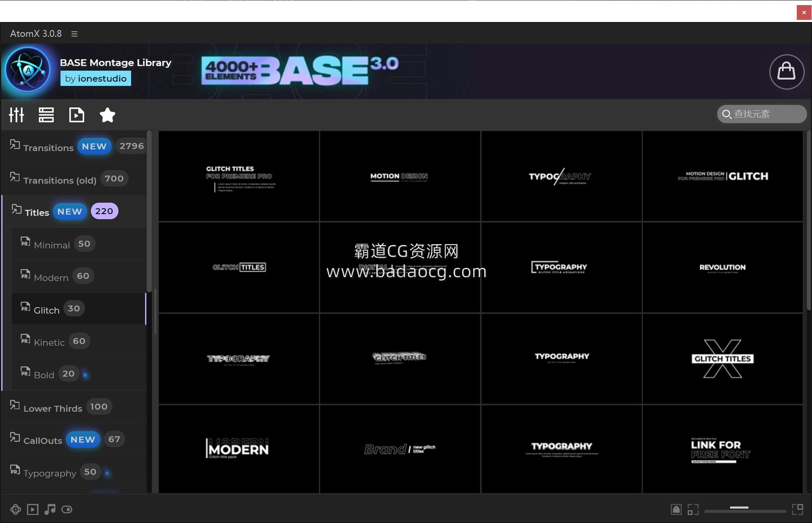Open the shopping bag store icon
The height and width of the screenshot is (523, 812).
pos(787,72)
